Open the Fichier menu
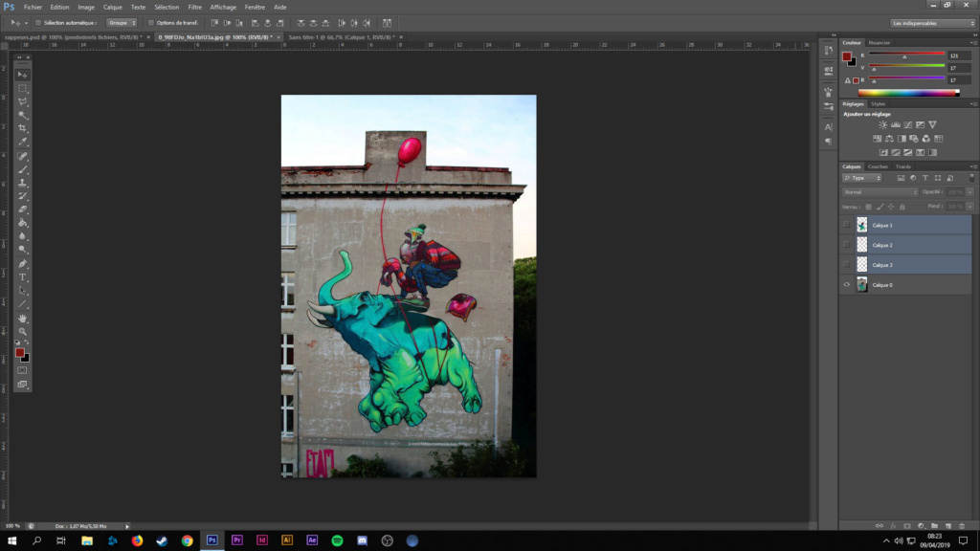980x551 pixels. (33, 8)
